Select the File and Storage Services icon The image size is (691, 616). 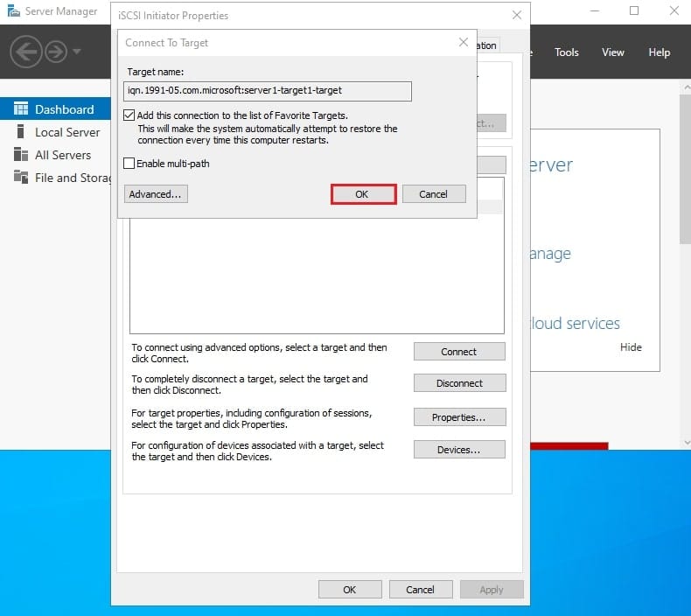[21, 177]
